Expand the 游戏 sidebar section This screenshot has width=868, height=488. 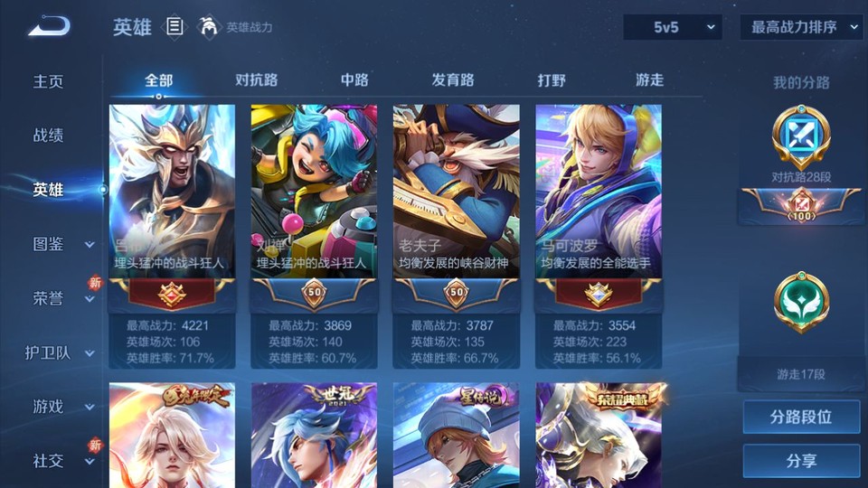pyautogui.click(x=90, y=408)
